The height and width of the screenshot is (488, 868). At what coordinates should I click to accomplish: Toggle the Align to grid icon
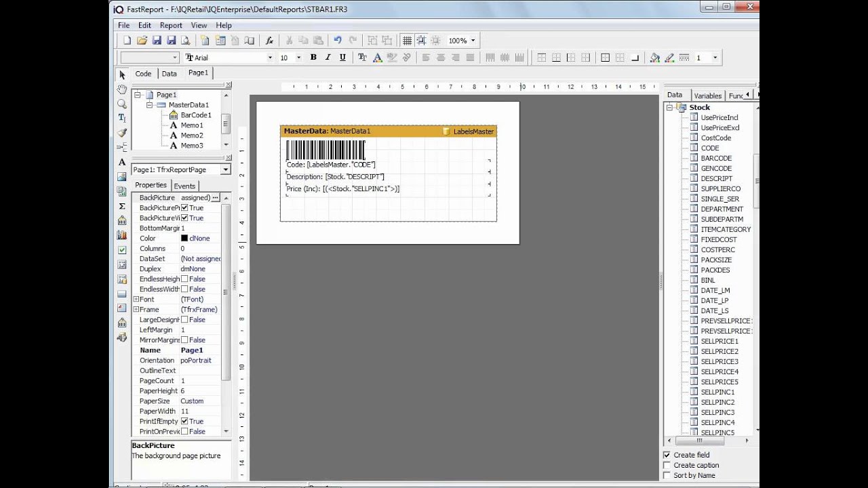tap(421, 41)
